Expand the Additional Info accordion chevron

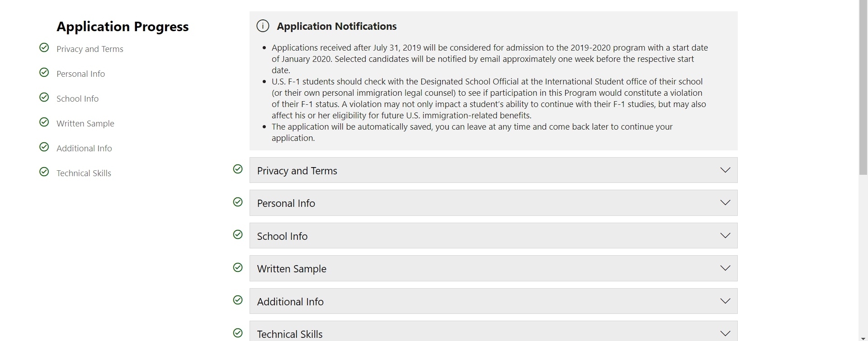[x=725, y=301]
